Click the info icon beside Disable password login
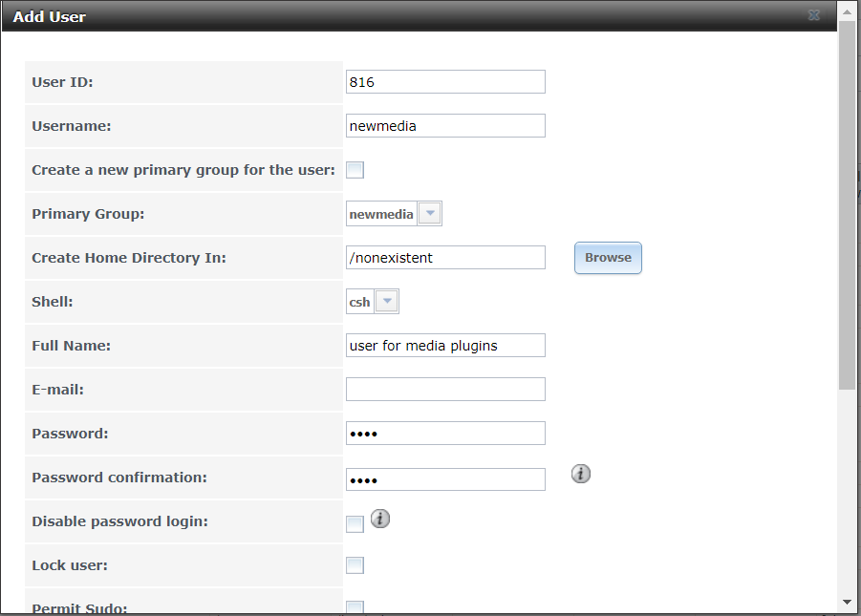The width and height of the screenshot is (861, 616). tap(380, 519)
